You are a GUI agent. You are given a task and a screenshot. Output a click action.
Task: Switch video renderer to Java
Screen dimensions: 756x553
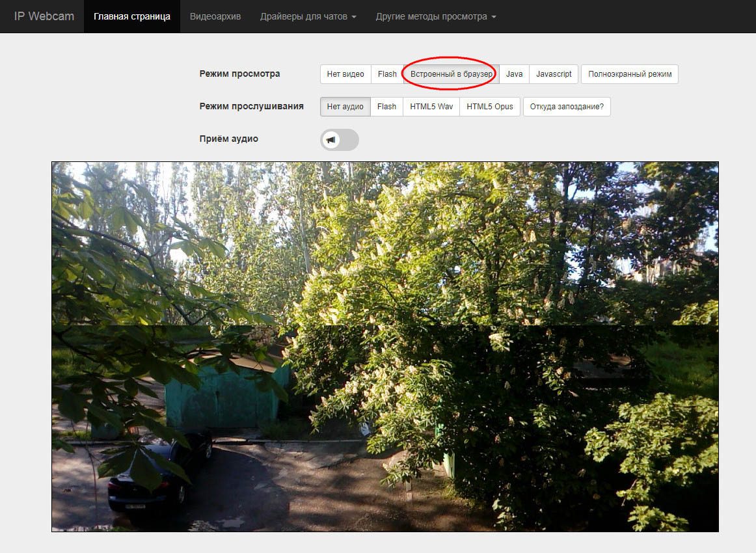(x=515, y=74)
